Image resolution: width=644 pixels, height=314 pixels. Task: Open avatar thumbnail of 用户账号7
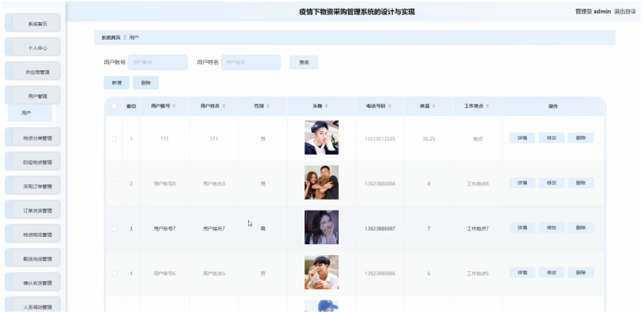(321, 227)
